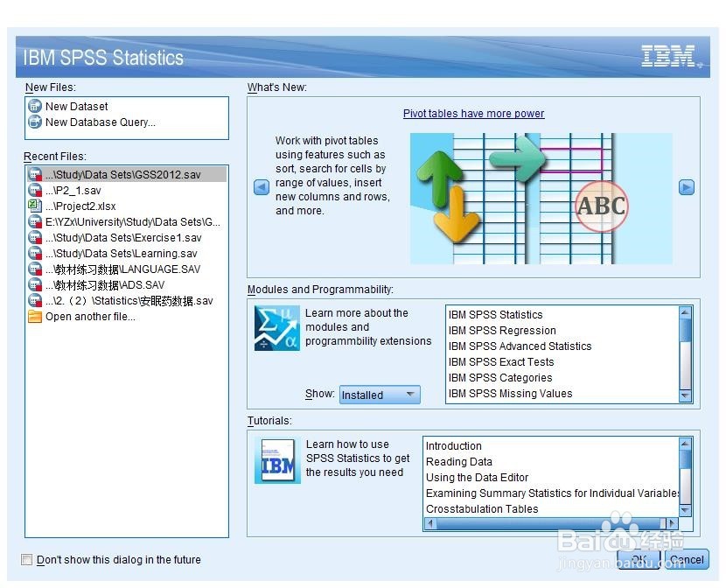Click the Project2.xlsx Excel icon
726x588 pixels.
point(35,206)
